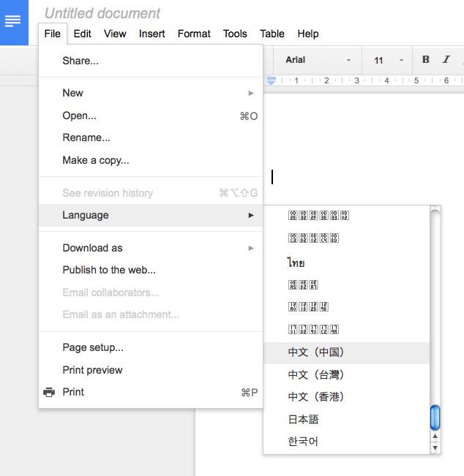Viewport: 464px width, 476px height.
Task: Select 中文（台灣）language option
Action: (x=346, y=375)
